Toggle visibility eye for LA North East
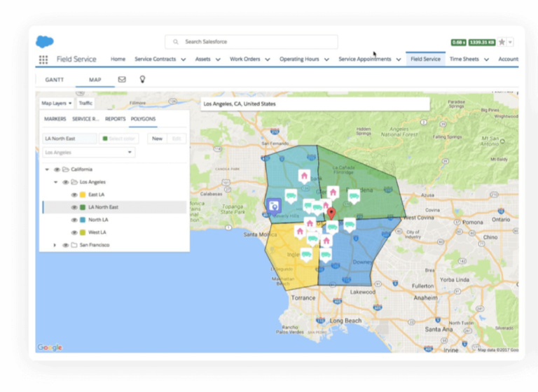Image resolution: width=538 pixels, height=392 pixels. 74,207
